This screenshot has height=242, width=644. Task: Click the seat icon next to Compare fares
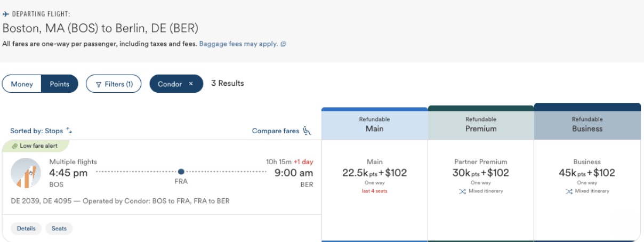click(x=307, y=131)
